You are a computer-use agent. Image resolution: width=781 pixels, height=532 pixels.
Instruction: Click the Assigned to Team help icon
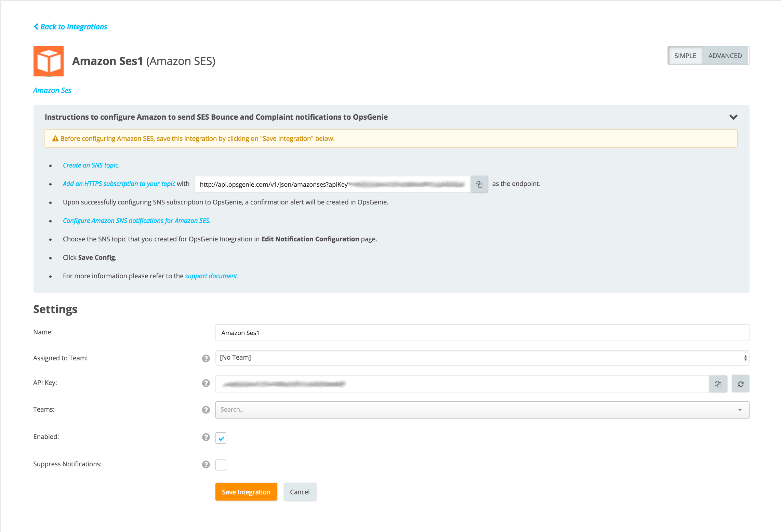point(206,358)
